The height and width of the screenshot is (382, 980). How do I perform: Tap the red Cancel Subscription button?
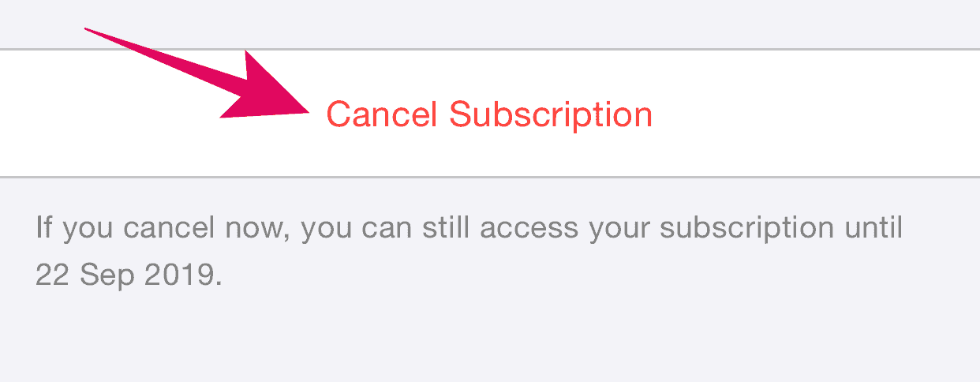coord(489,114)
